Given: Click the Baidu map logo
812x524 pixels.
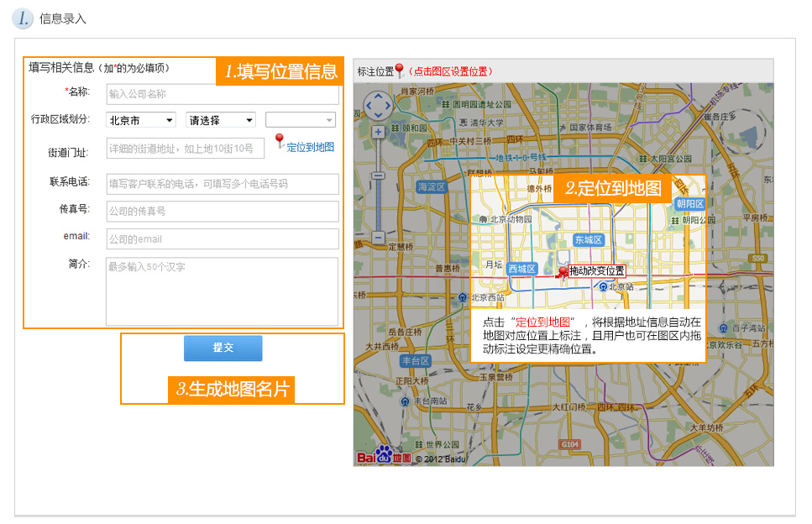Looking at the screenshot, I should tap(384, 456).
